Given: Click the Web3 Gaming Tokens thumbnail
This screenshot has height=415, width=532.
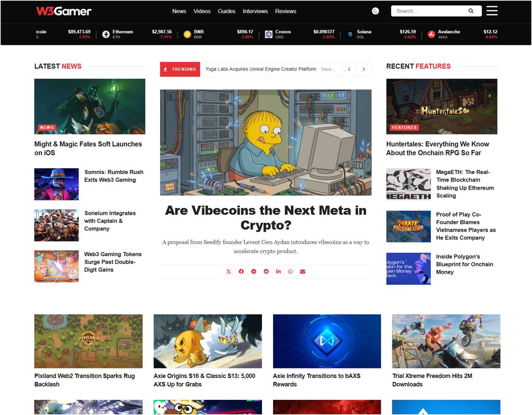Looking at the screenshot, I should 56,266.
